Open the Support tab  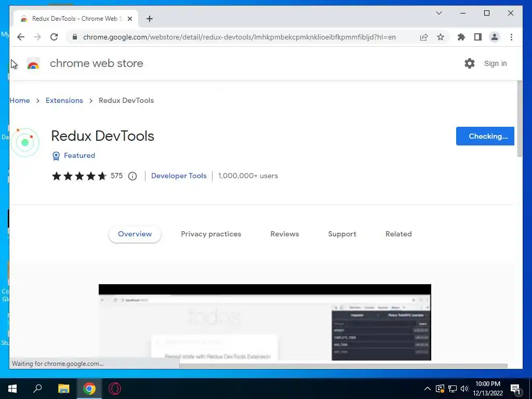pos(342,234)
